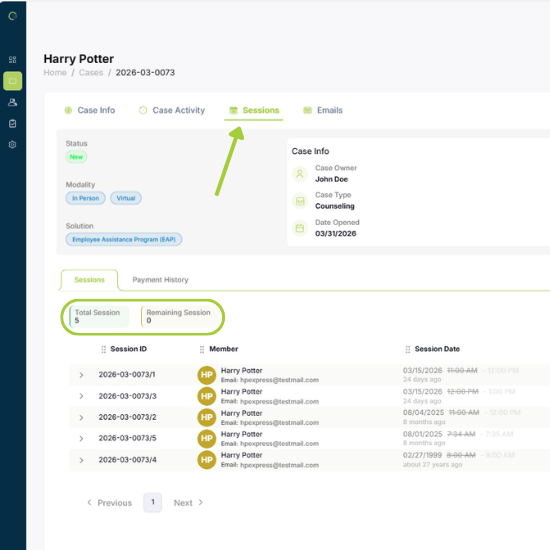Expand session row 2026-03-0073/3
The height and width of the screenshot is (550, 550).
point(81,396)
